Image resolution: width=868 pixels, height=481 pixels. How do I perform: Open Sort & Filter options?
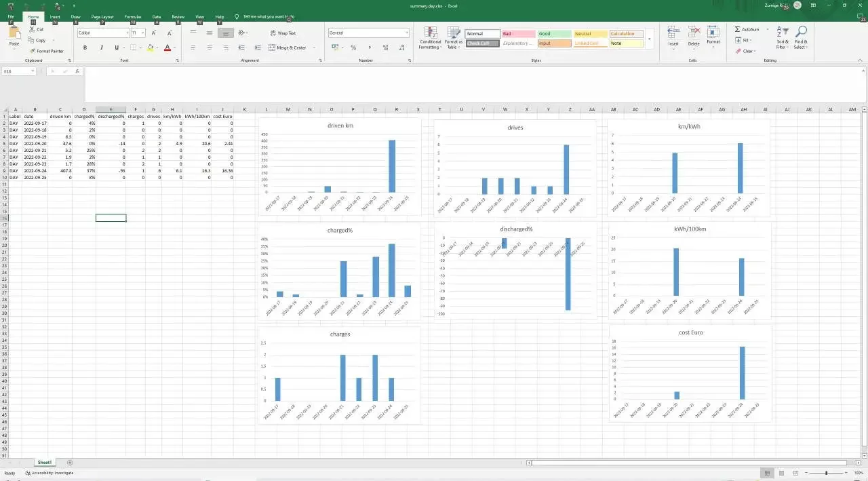[782, 38]
